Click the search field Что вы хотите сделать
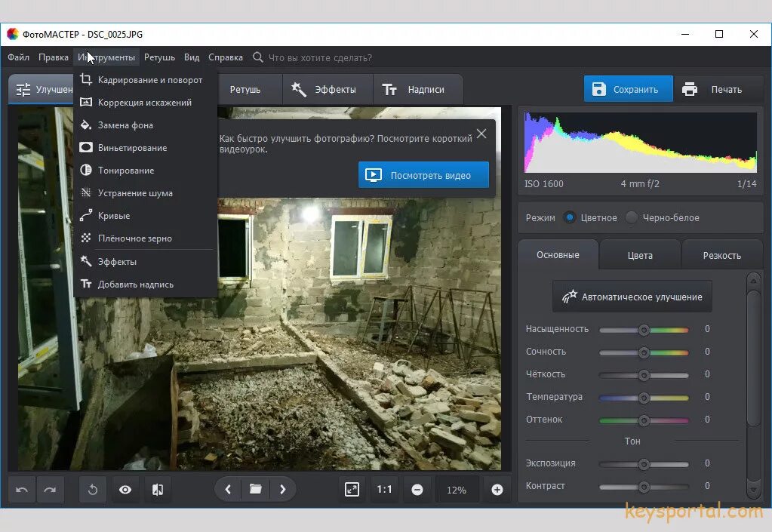This screenshot has height=532, width=772. [x=320, y=58]
